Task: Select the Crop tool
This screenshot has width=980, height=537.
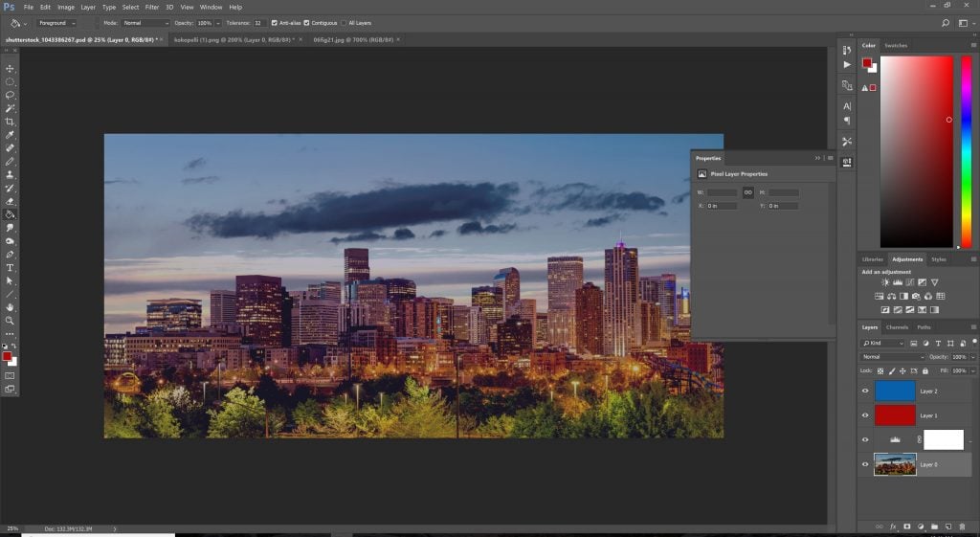Action: pyautogui.click(x=10, y=123)
